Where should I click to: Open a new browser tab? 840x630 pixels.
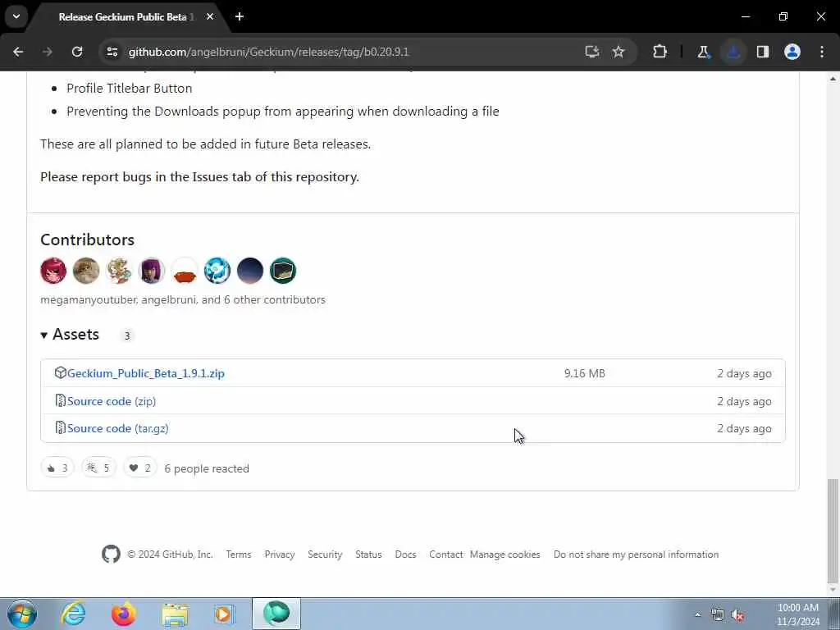[240, 16]
